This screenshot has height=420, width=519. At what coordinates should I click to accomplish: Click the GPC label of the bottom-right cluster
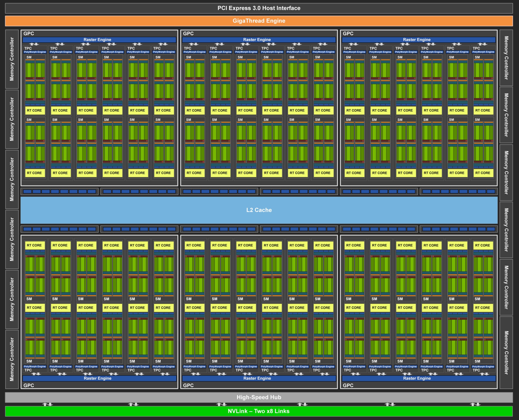pos(348,385)
